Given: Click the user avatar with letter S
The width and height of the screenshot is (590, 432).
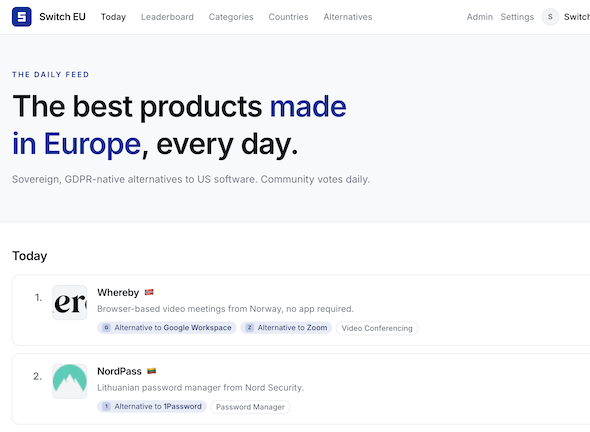Looking at the screenshot, I should coord(550,17).
